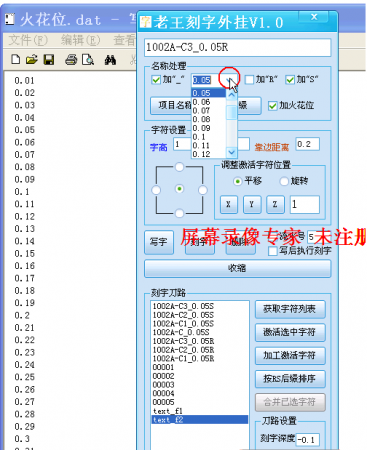Select the 旋转 radio button

click(x=284, y=181)
